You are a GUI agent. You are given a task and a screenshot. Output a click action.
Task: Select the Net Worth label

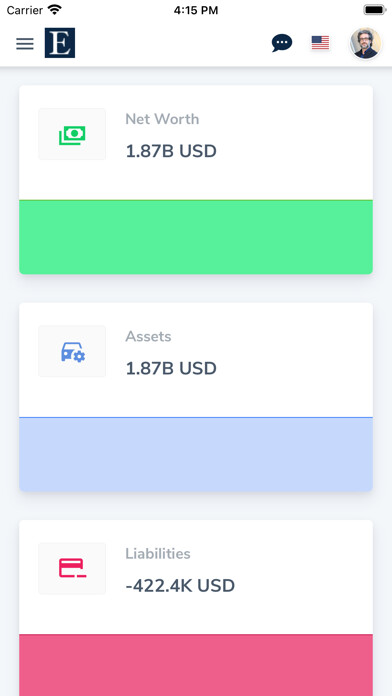(x=162, y=119)
